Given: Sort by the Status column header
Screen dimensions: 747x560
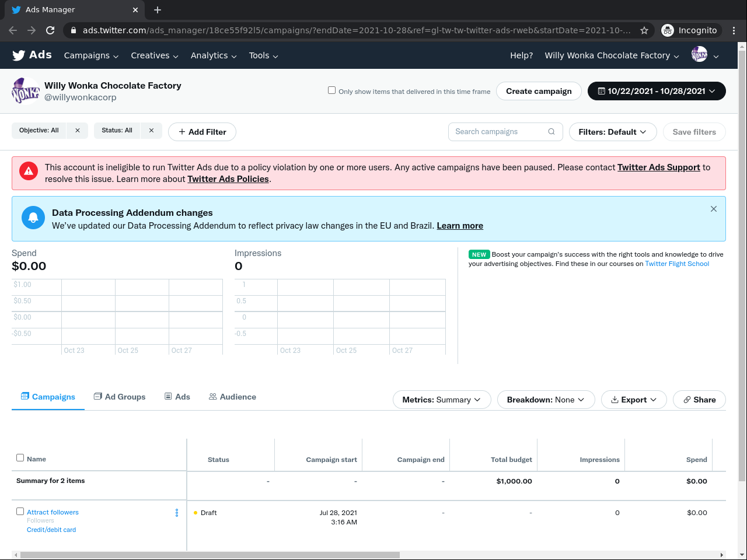Looking at the screenshot, I should [218, 460].
